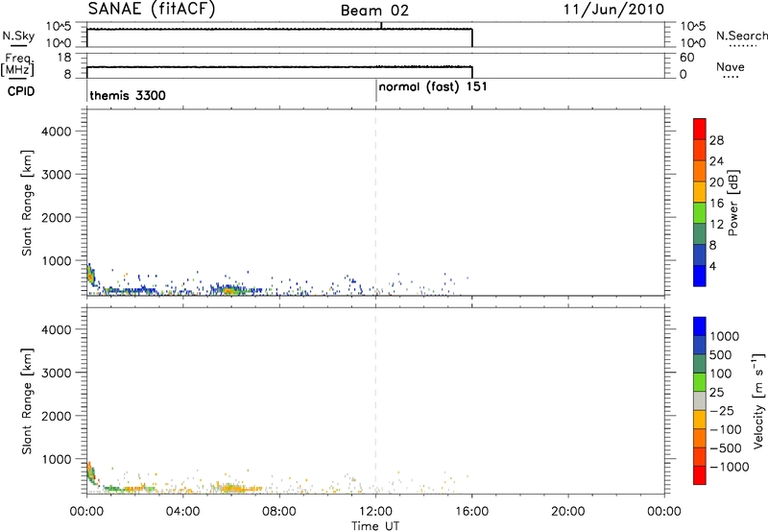The image size is (768, 532).
Task: Click the light green Power swatch near 16
Action: click(700, 212)
